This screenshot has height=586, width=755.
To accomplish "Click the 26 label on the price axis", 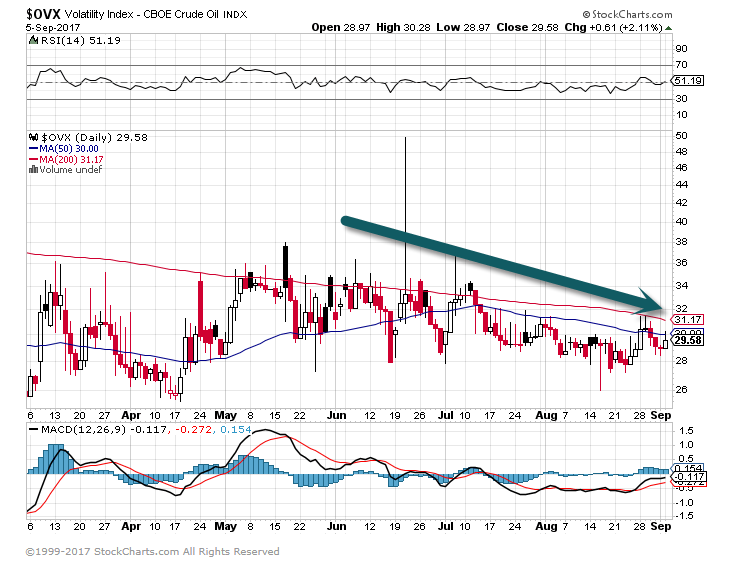I will (681, 390).
